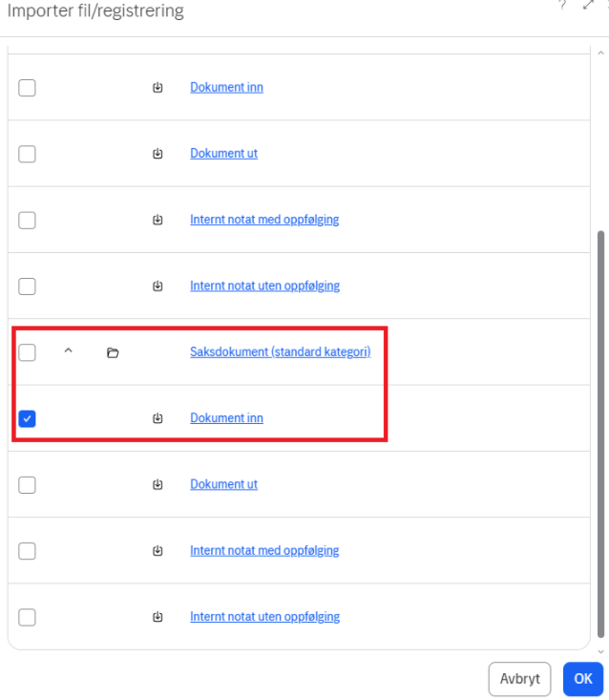Uncheck the ticked Dokument inn checkbox
This screenshot has width=609, height=700.
point(28,418)
